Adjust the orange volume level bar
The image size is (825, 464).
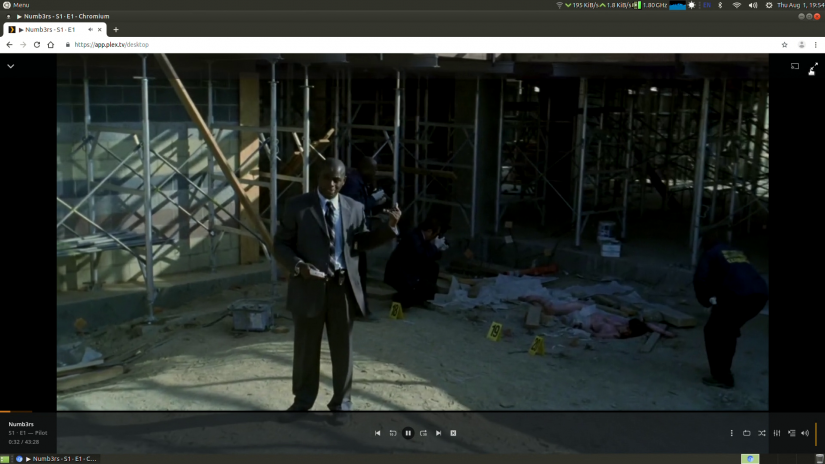[x=816, y=433]
